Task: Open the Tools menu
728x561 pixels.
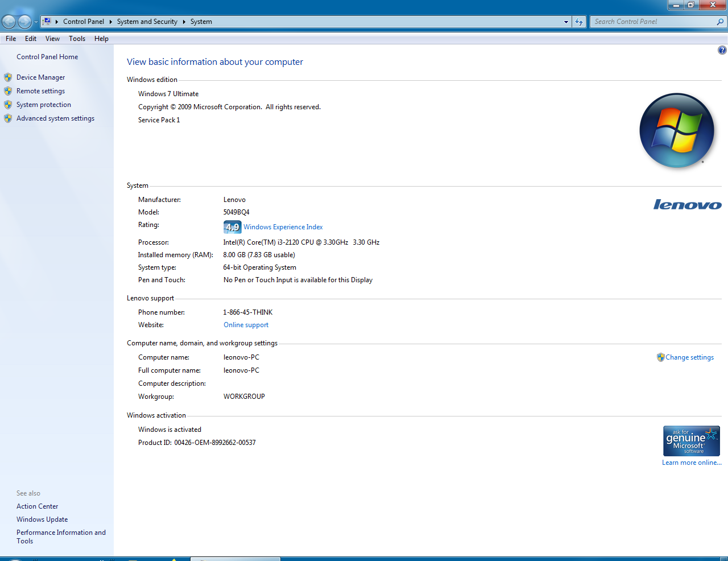Action: [x=77, y=39]
